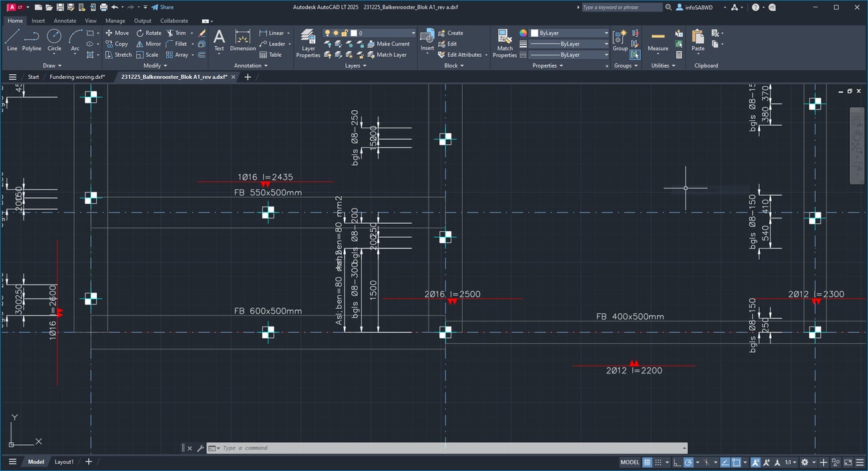This screenshot has height=471, width=868.
Task: Click the Save icon in quick access toolbar
Action: 61,7
